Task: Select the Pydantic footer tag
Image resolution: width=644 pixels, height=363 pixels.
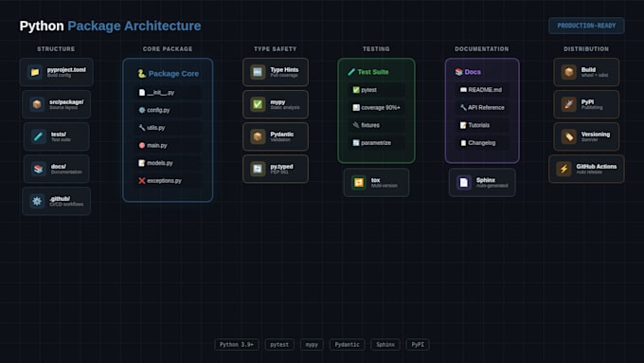Action: [347, 344]
